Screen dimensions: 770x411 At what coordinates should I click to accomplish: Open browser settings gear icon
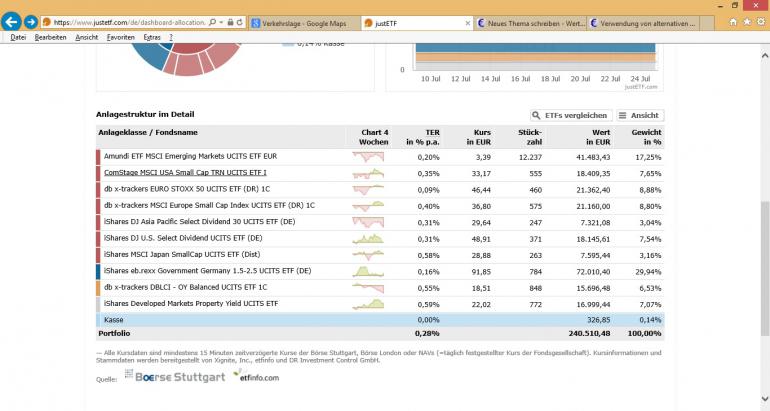pyautogui.click(x=761, y=22)
